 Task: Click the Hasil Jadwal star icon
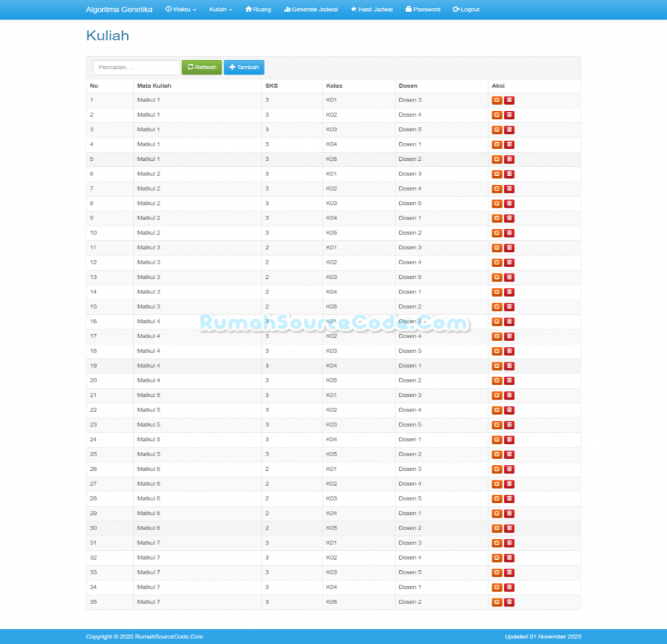point(352,9)
